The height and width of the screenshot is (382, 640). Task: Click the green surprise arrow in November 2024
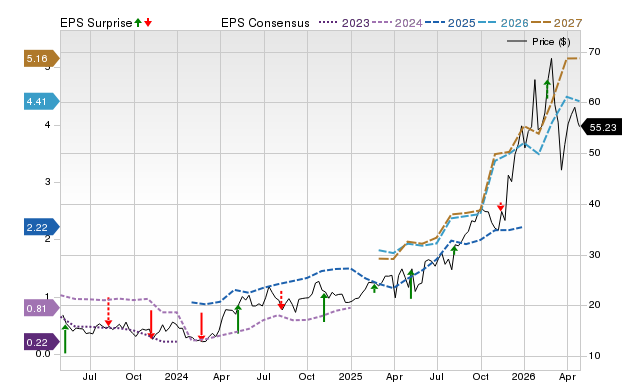[x=324, y=307]
